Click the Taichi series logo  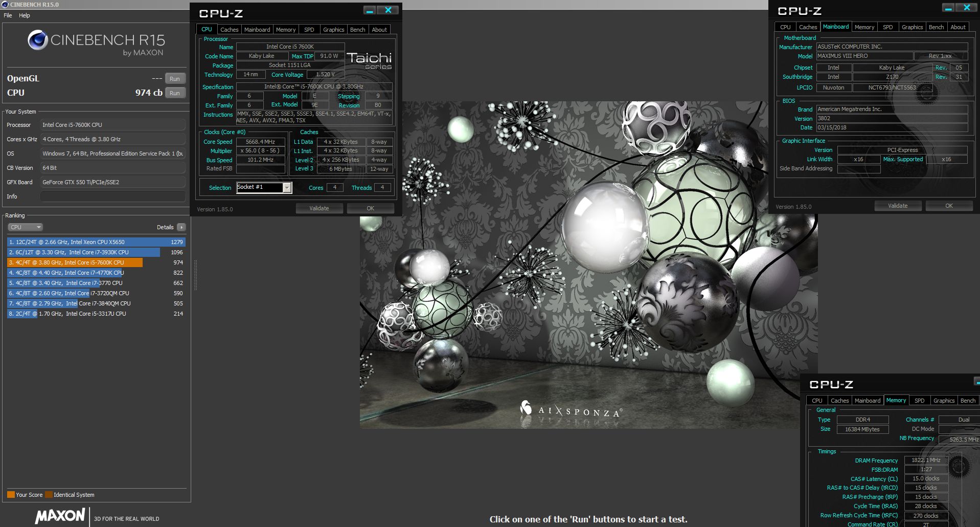pyautogui.click(x=369, y=60)
